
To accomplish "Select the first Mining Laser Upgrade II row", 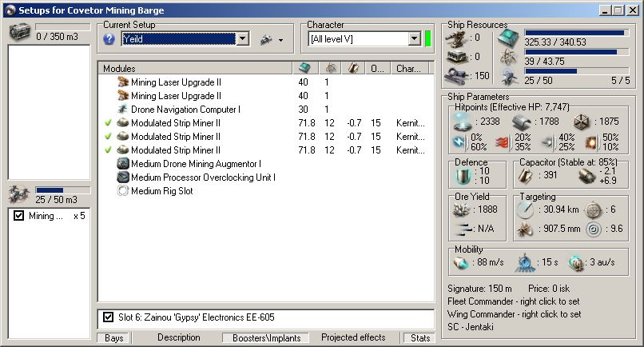I will [266, 82].
